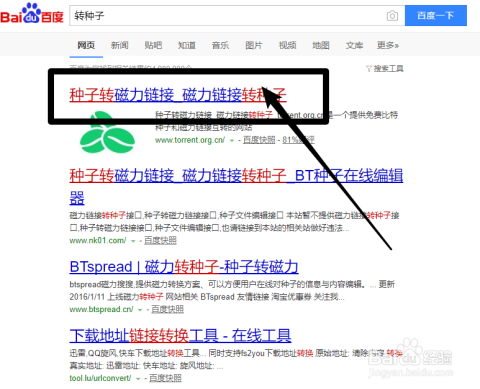Open the 81% rating link
The height and width of the screenshot is (389, 480).
point(298,140)
